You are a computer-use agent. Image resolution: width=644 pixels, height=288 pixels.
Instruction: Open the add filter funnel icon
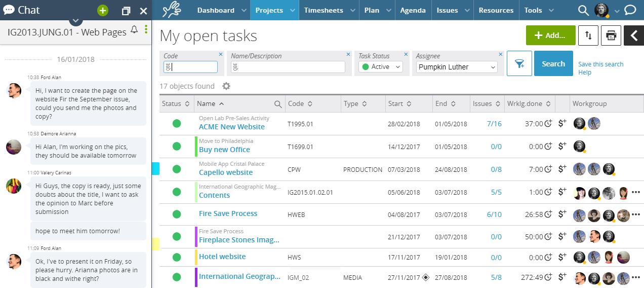point(519,64)
